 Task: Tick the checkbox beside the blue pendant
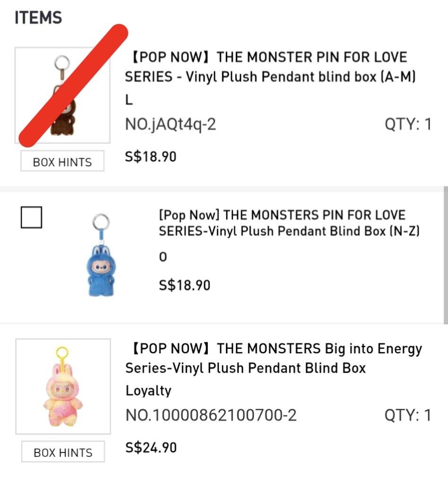point(31,217)
